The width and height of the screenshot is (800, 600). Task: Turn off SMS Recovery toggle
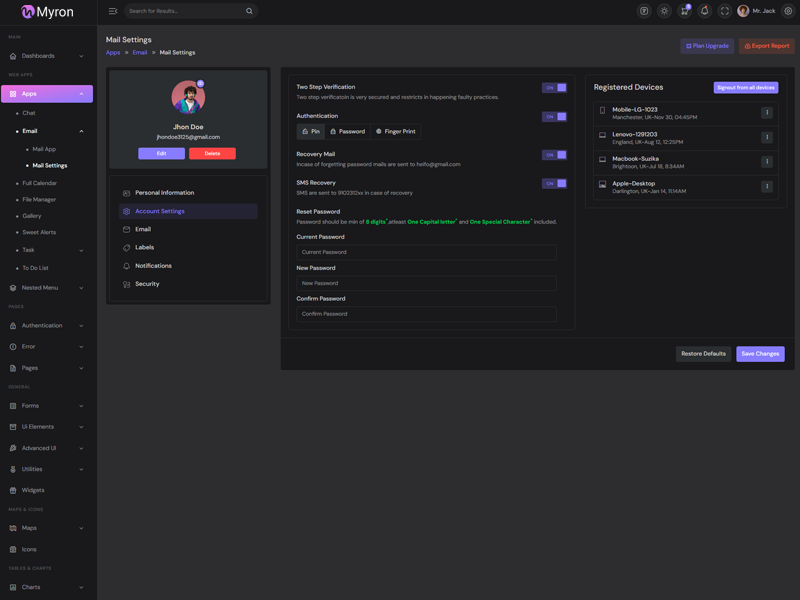coord(554,184)
